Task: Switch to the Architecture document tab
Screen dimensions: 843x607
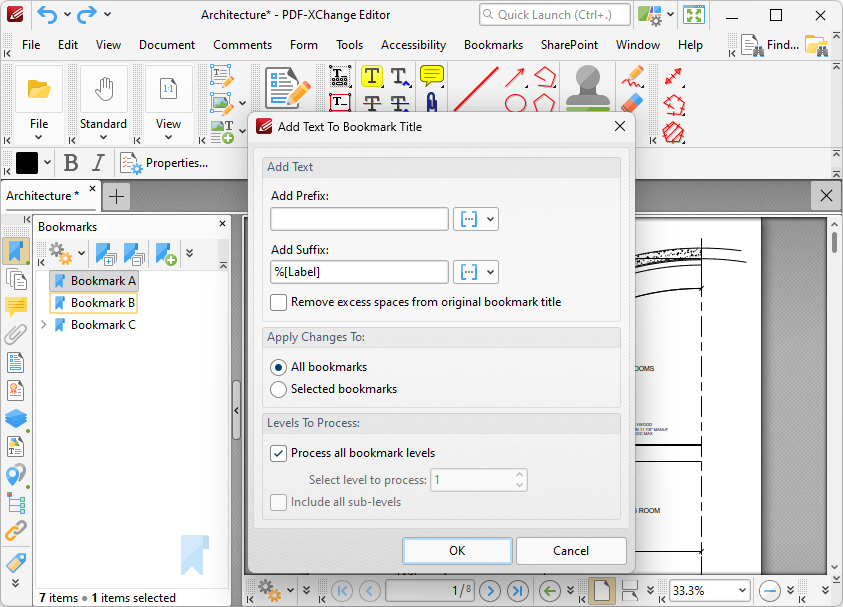Action: [x=43, y=196]
